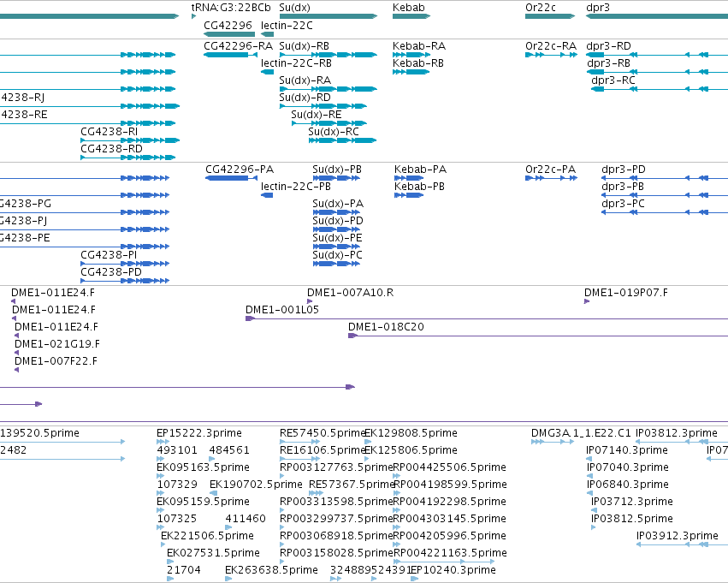728x583 pixels.
Task: Click the dpr3-RC transcript label
Action: (613, 80)
